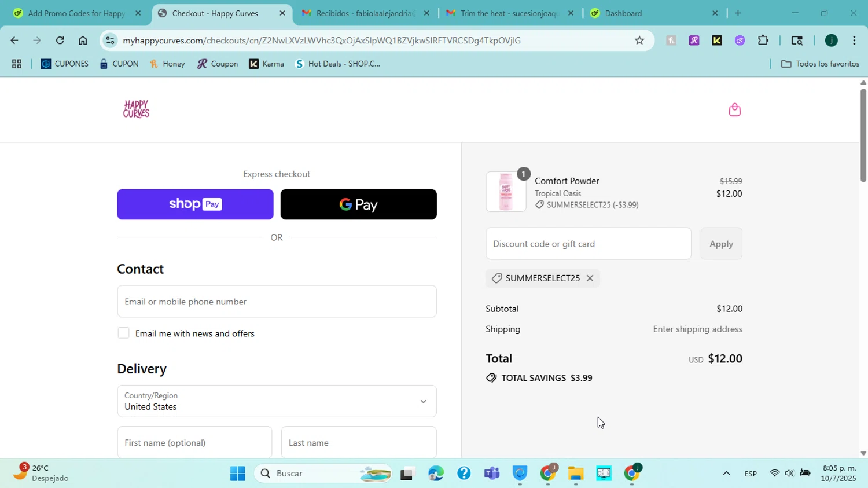Viewport: 868px width, 488px height.
Task: View site information icon in address bar
Action: pyautogui.click(x=110, y=41)
